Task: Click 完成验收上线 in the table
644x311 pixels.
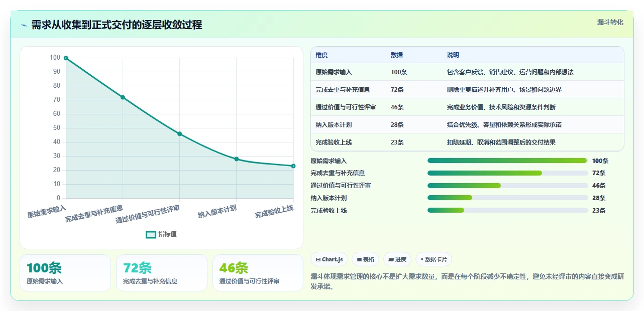Action: (x=334, y=142)
